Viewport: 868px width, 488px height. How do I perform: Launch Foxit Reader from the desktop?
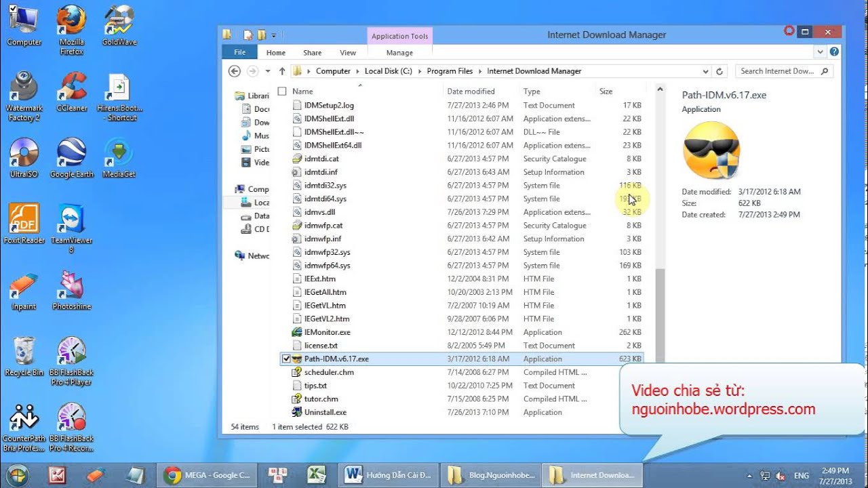(x=24, y=222)
